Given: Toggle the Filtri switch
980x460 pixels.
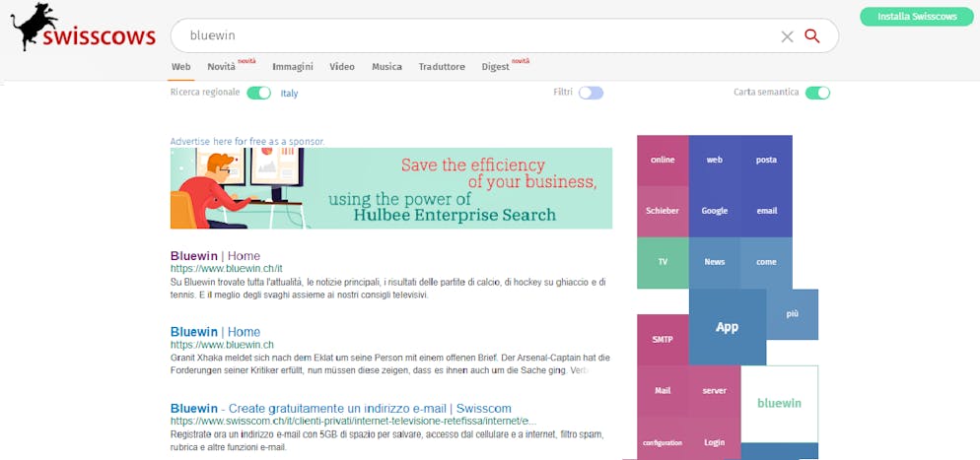Looking at the screenshot, I should [x=591, y=93].
